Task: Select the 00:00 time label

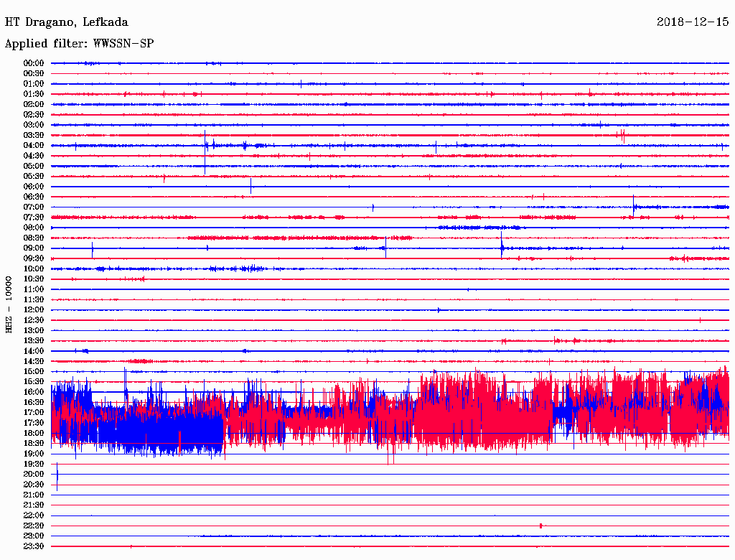Action: click(34, 63)
